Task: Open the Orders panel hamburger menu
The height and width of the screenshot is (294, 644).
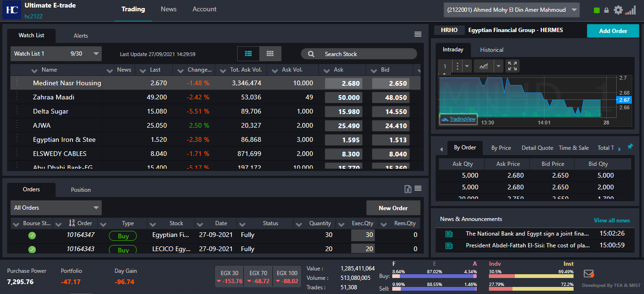Action: pos(418,188)
